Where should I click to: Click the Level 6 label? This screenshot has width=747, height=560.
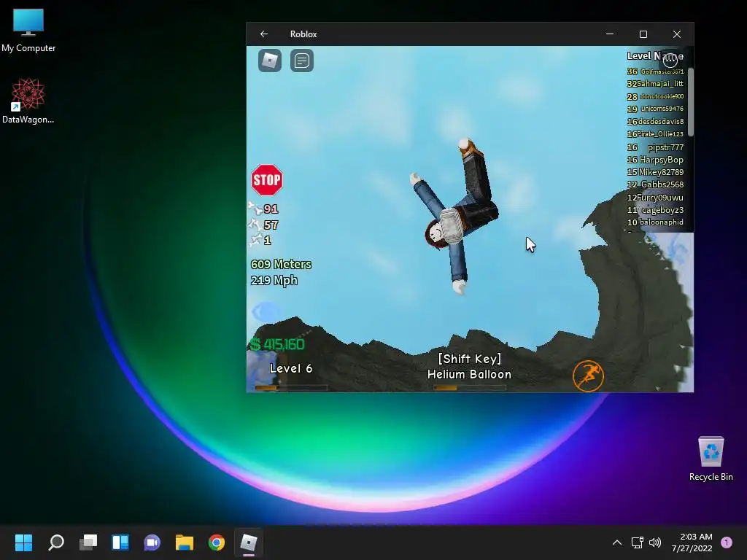pos(290,368)
